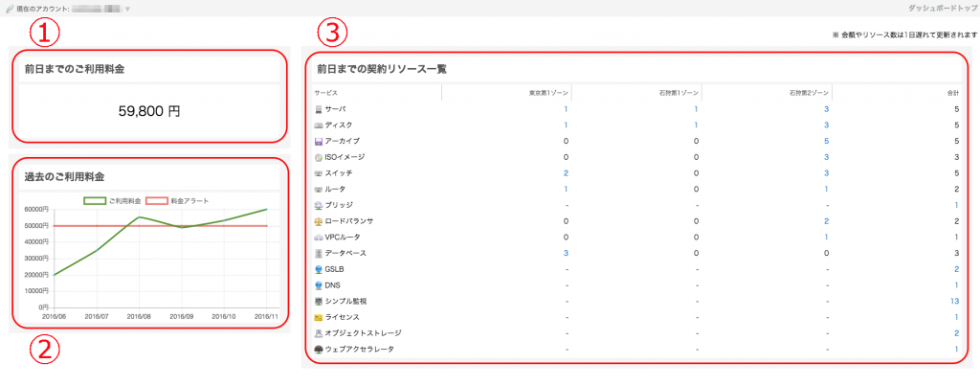Click the データベース icon
Screen dimensions: 980x386
click(319, 253)
